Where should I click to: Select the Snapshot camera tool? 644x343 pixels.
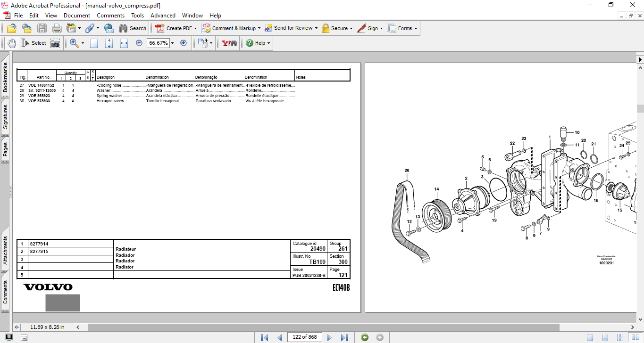click(55, 43)
